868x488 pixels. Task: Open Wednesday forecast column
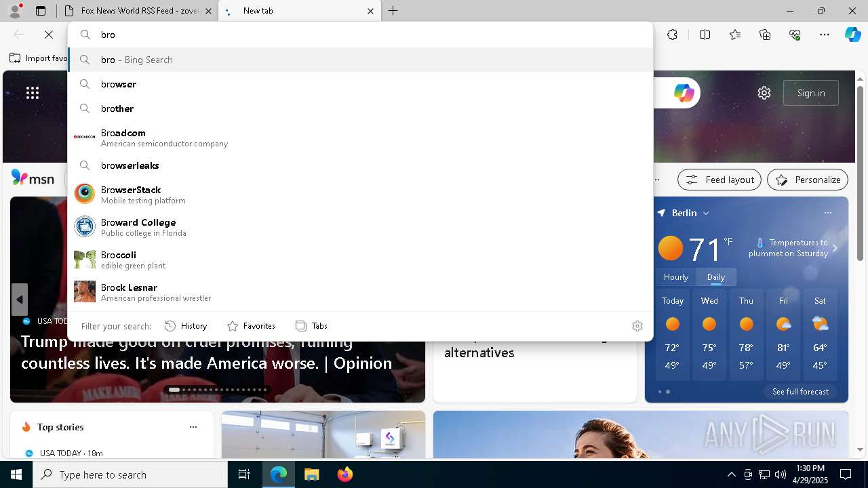click(x=709, y=335)
